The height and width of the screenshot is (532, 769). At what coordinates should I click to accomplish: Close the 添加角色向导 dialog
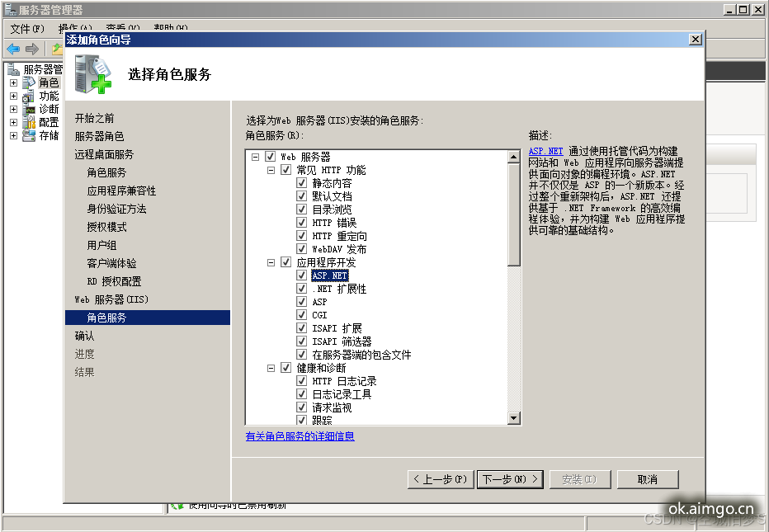pyautogui.click(x=695, y=40)
